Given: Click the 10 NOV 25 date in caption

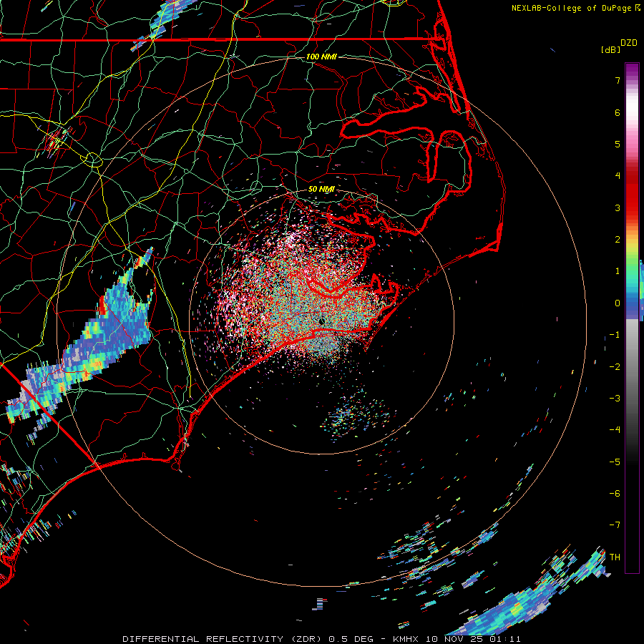Looking at the screenshot, I should [455, 639].
